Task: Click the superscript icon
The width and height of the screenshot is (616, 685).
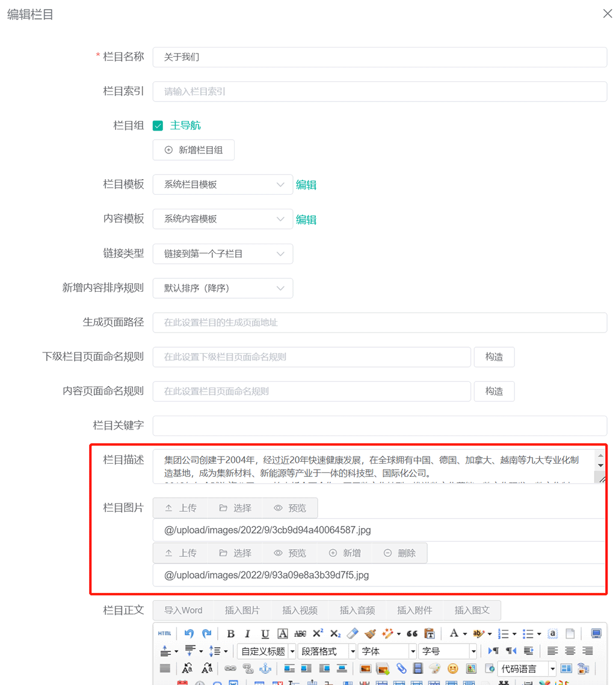Action: pos(318,633)
